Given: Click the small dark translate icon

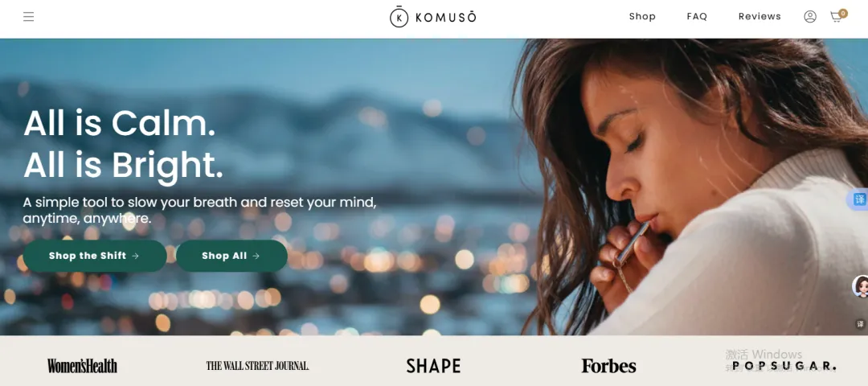Looking at the screenshot, I should click(860, 324).
